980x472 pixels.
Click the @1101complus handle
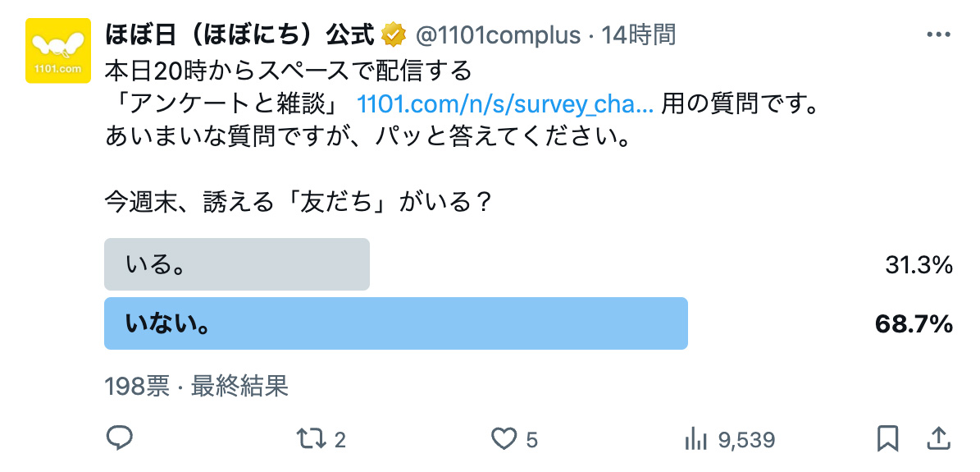click(498, 35)
